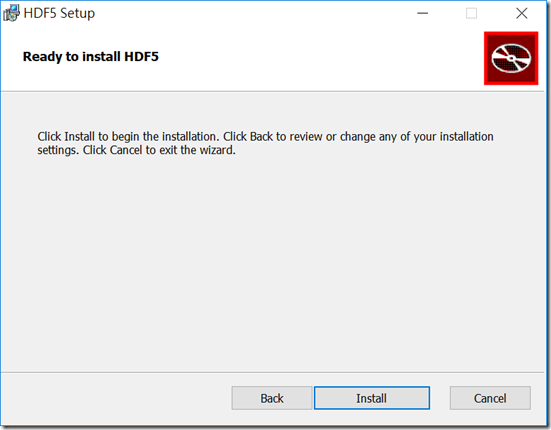Go Back to previous setup step
The width and height of the screenshot is (551, 430).
click(272, 398)
